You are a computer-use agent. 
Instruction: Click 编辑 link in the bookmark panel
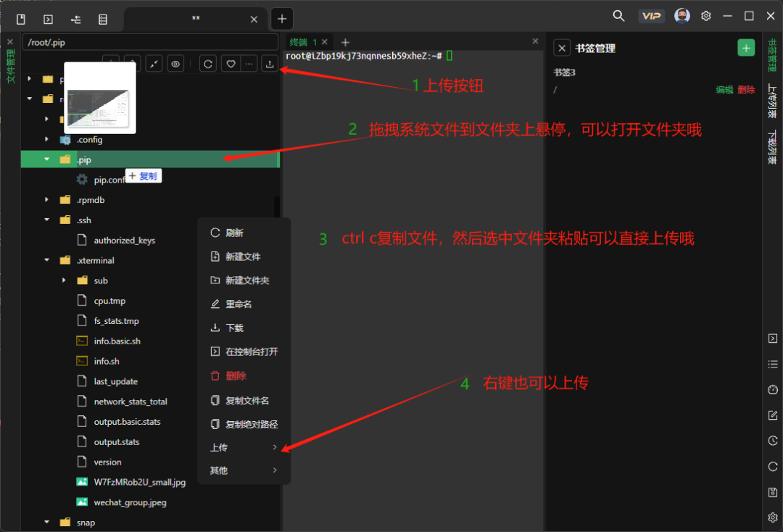724,89
